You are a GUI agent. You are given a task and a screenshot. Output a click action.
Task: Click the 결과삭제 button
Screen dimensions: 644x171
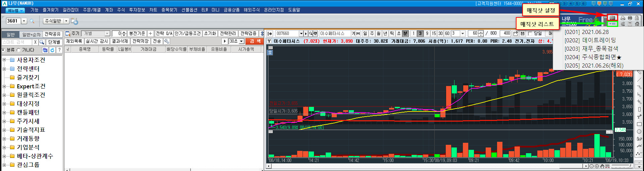click(120, 41)
